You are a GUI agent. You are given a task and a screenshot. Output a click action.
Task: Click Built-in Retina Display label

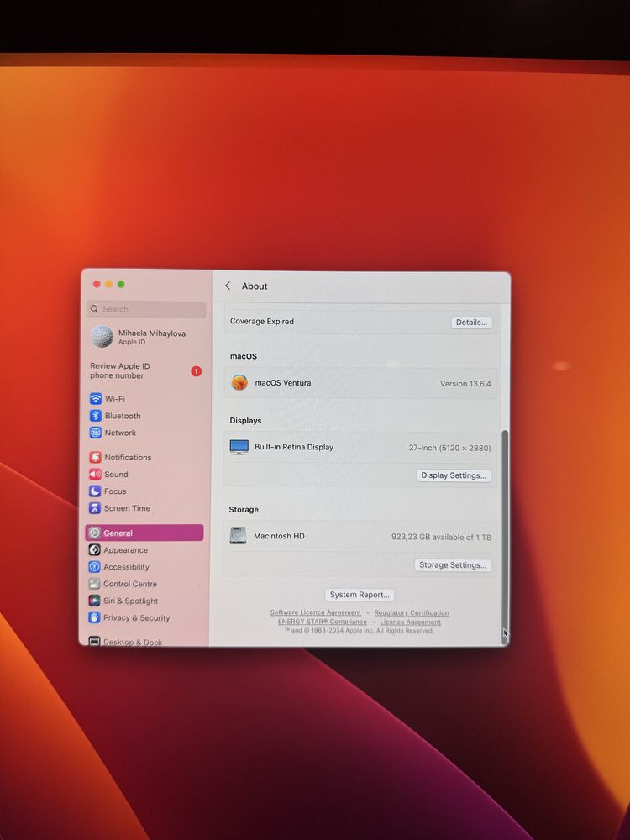tap(293, 447)
